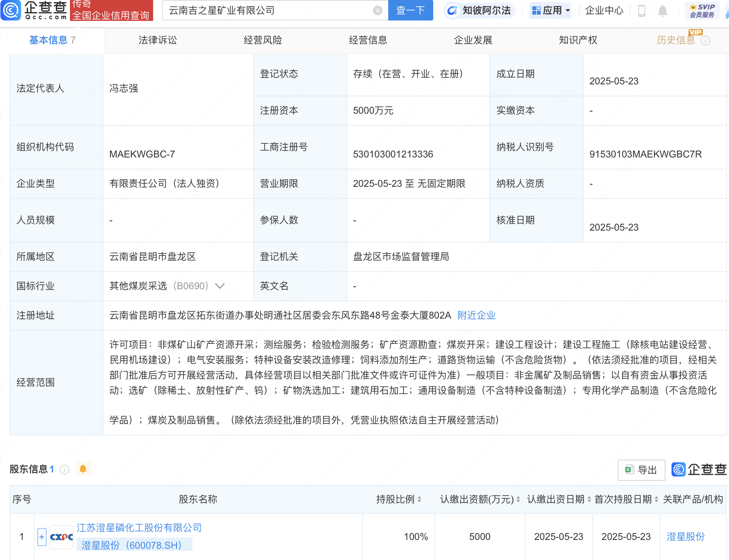Click the 其他煤炭采选 industry text
Screen dimensions: 729x560
click(138, 286)
